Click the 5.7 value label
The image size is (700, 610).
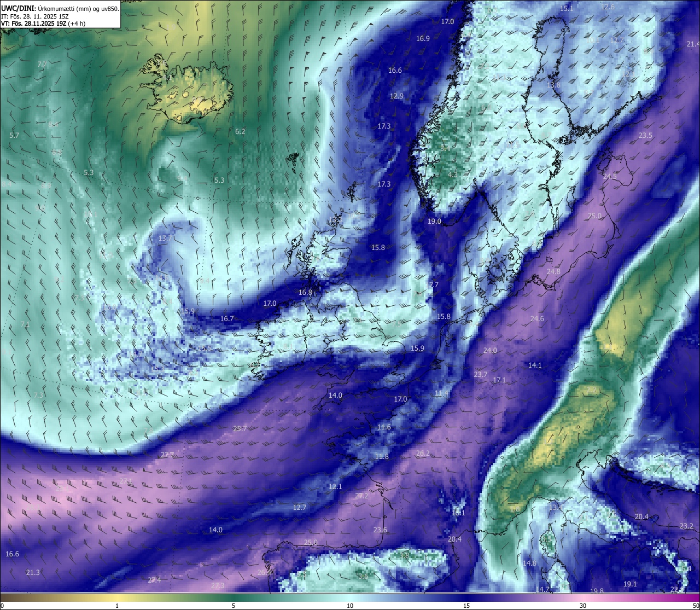[14, 135]
